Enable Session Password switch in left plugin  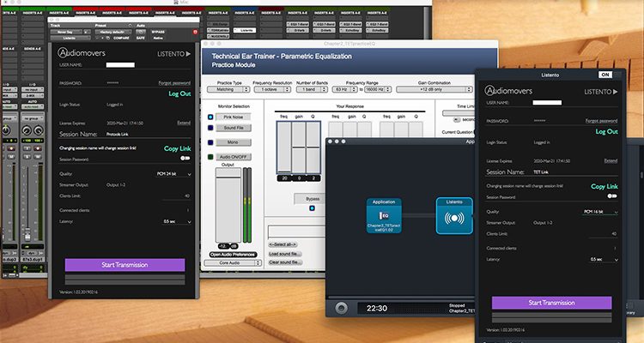[x=183, y=159]
